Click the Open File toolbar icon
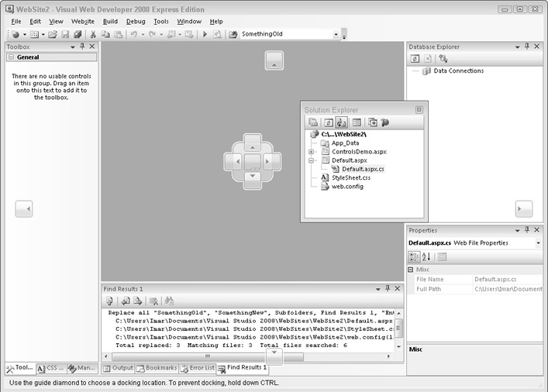This screenshot has height=392, width=548. point(53,34)
